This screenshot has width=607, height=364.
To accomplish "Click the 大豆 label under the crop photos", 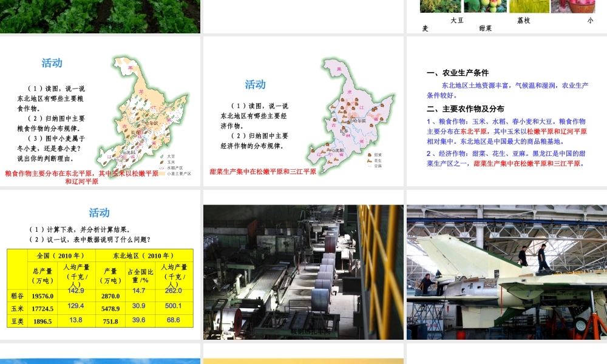I will pyautogui.click(x=457, y=21).
